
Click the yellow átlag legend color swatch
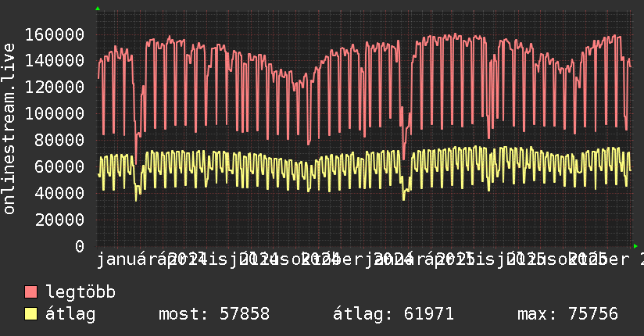pos(30,314)
